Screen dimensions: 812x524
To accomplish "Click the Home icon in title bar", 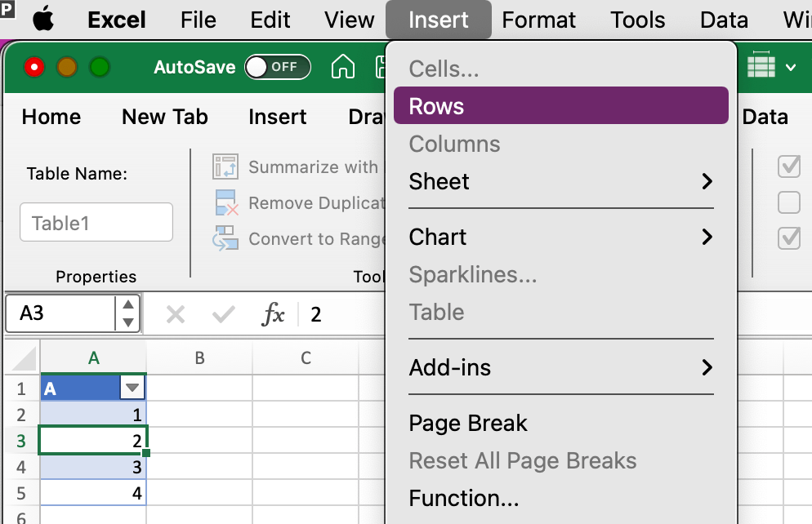I will coord(343,67).
